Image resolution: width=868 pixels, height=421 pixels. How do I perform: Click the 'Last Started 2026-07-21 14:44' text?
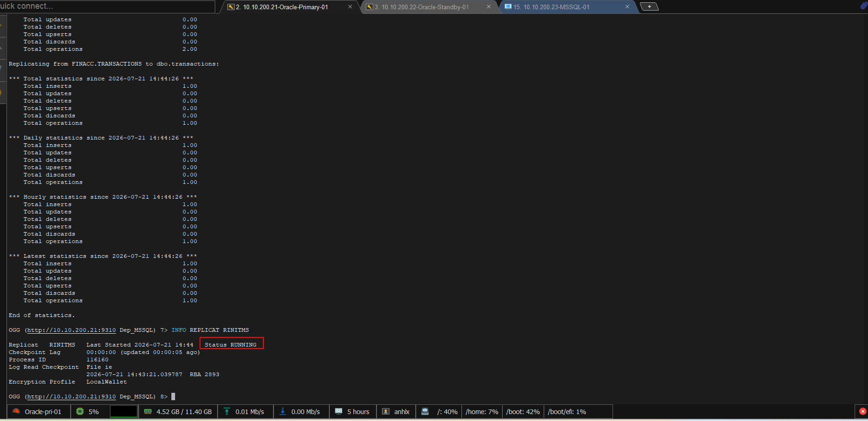pos(140,345)
